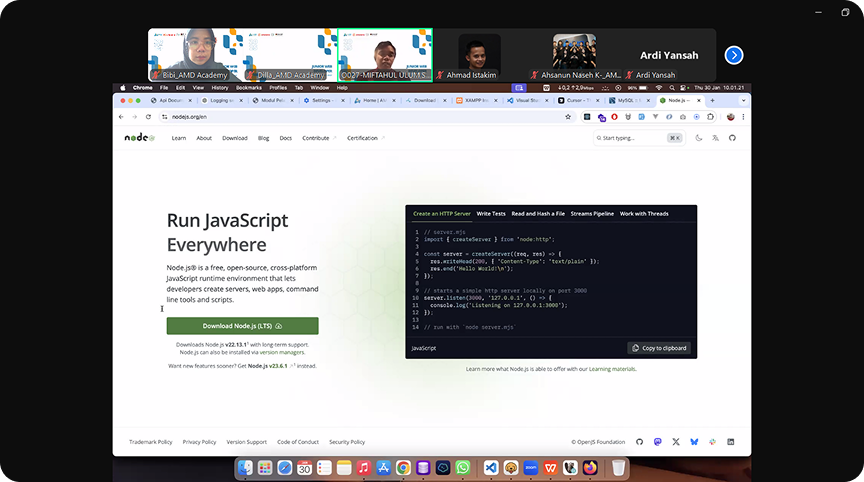
Task: Expand the tab search dropdown arrow
Action: [x=743, y=100]
